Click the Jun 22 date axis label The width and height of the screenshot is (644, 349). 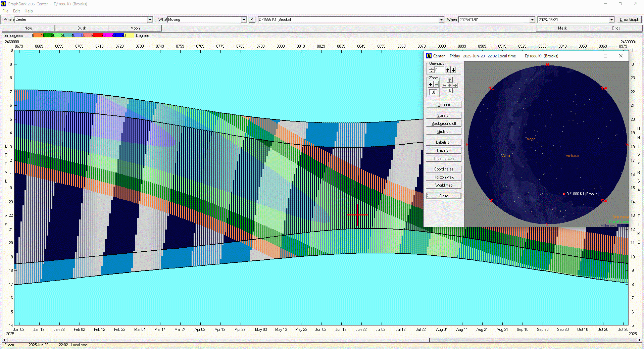click(361, 330)
